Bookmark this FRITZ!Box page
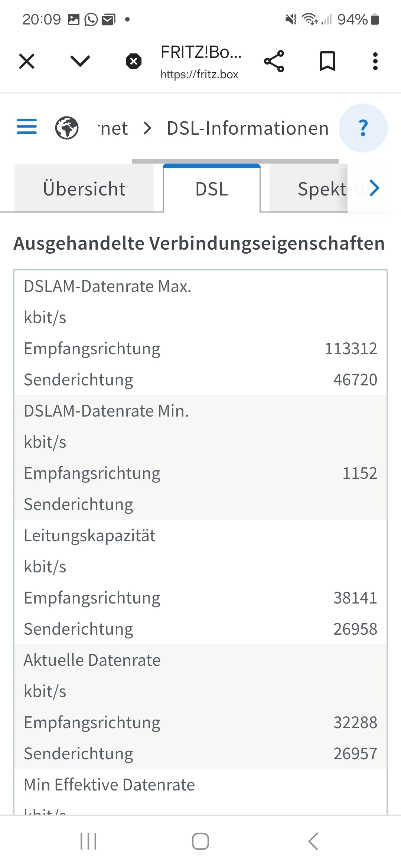This screenshot has width=401, height=868. [327, 61]
